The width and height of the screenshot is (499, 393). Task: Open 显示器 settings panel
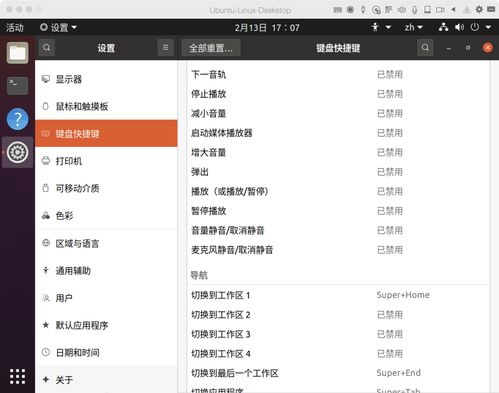[106, 79]
